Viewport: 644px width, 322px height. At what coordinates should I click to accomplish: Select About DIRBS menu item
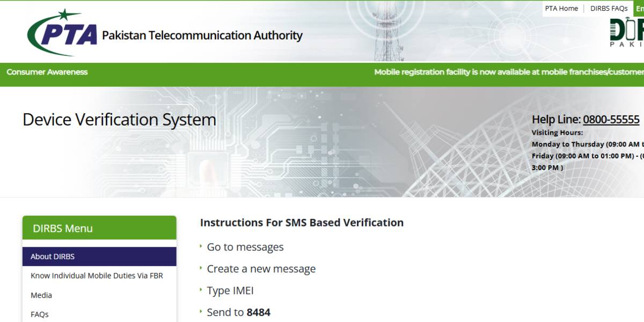point(99,257)
